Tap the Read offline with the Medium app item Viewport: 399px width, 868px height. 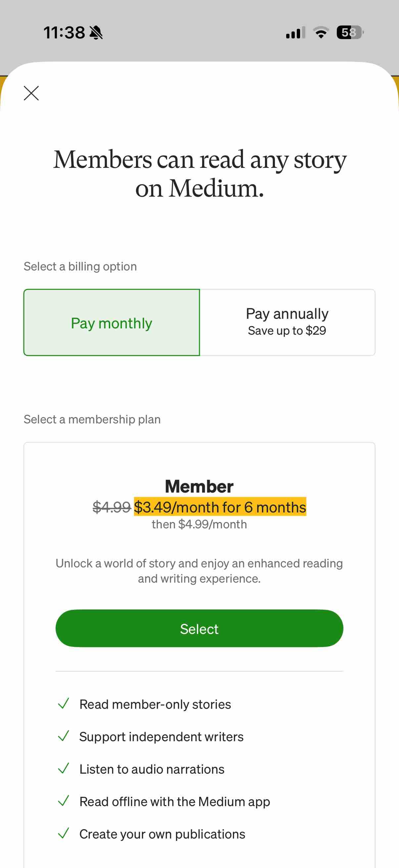(x=174, y=801)
